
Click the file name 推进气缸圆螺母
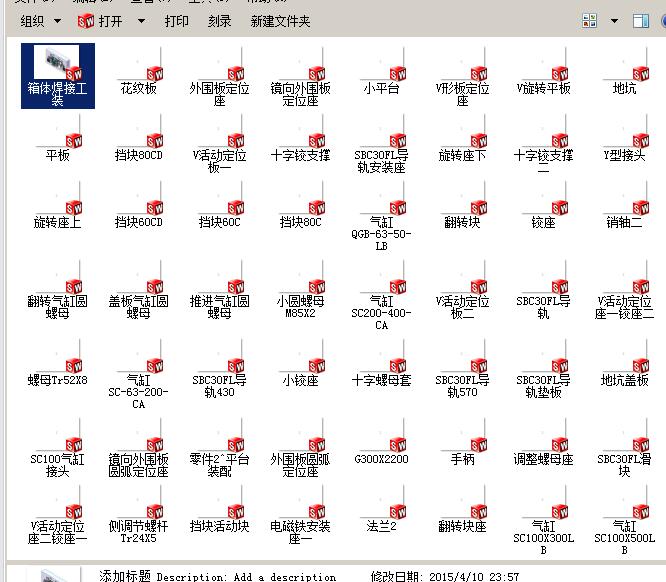[220, 307]
